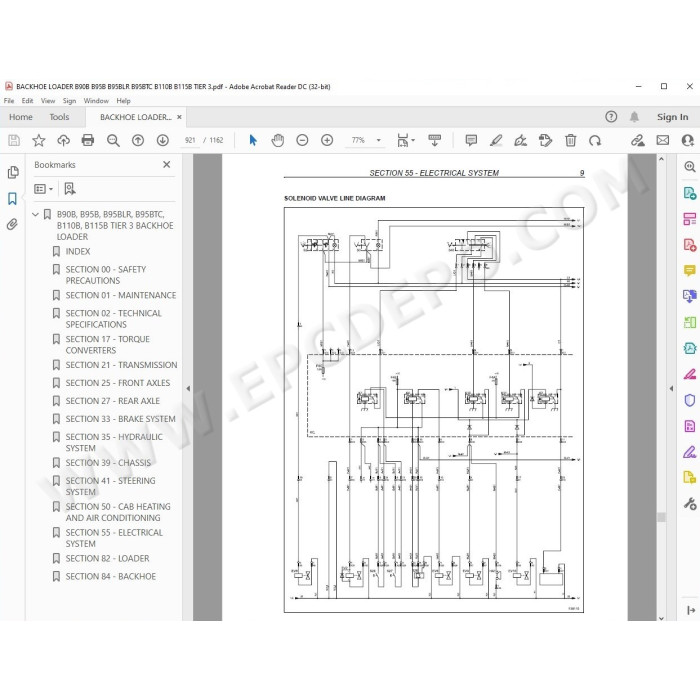Click the Save file icon
Screen dimensions: 700x700
[14, 141]
